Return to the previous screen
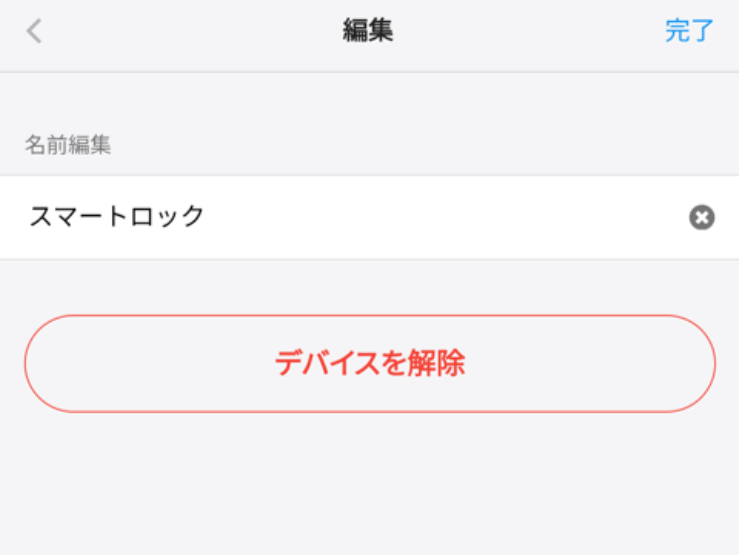Viewport: 744px width, 555px height. [34, 31]
